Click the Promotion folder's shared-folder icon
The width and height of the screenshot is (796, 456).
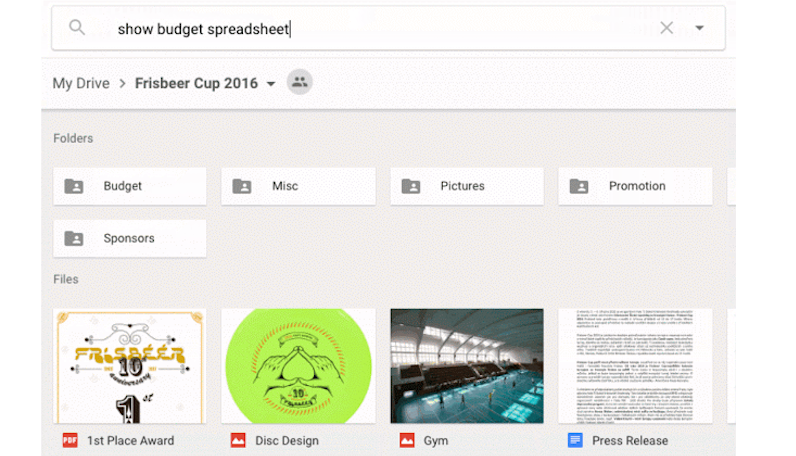pyautogui.click(x=579, y=186)
